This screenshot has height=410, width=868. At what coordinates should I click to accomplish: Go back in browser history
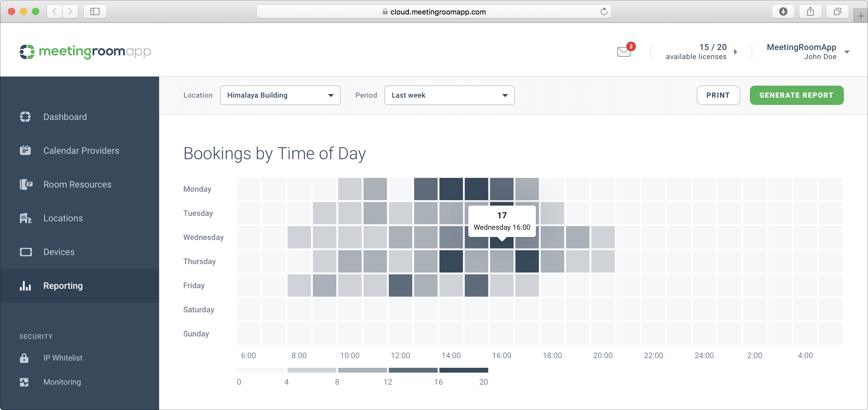55,12
